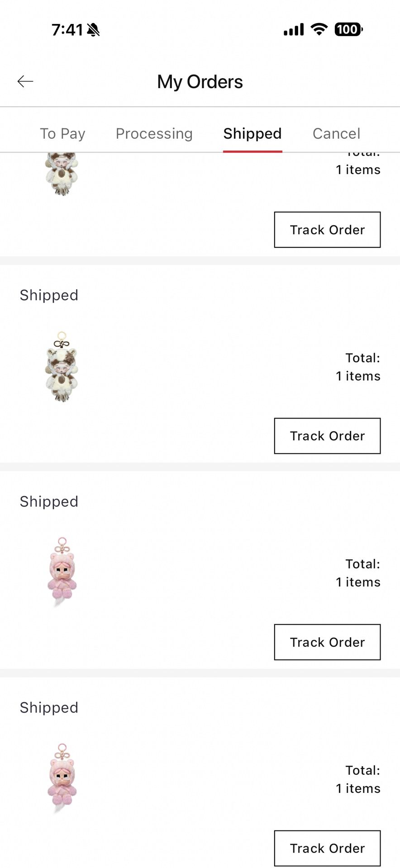
Task: Track the upper pink bear order
Action: [327, 642]
